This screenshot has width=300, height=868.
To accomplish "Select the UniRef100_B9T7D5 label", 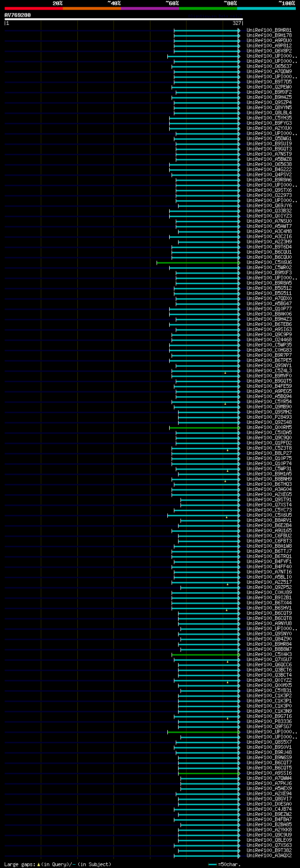I will [269, 82].
